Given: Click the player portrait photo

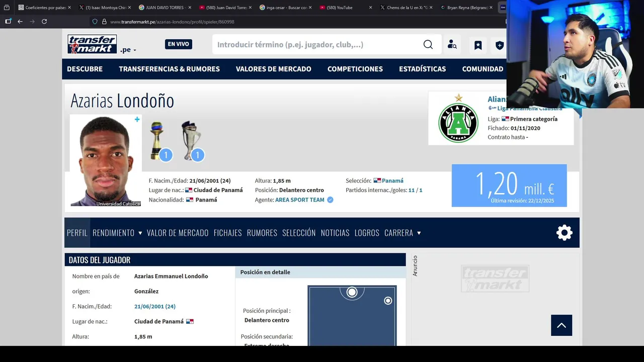Looking at the screenshot, I should pyautogui.click(x=106, y=160).
